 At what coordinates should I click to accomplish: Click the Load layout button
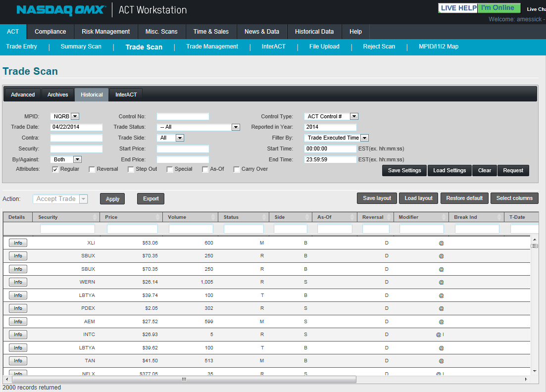tap(419, 198)
